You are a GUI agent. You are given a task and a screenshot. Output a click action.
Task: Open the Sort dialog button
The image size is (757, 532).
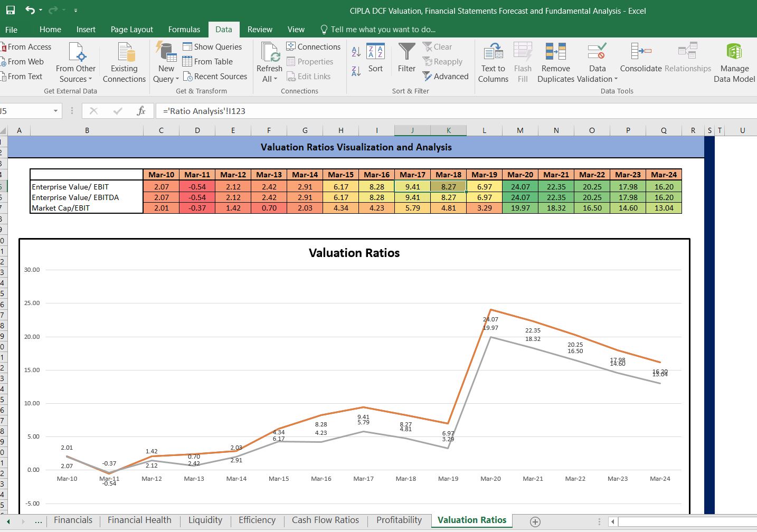375,58
